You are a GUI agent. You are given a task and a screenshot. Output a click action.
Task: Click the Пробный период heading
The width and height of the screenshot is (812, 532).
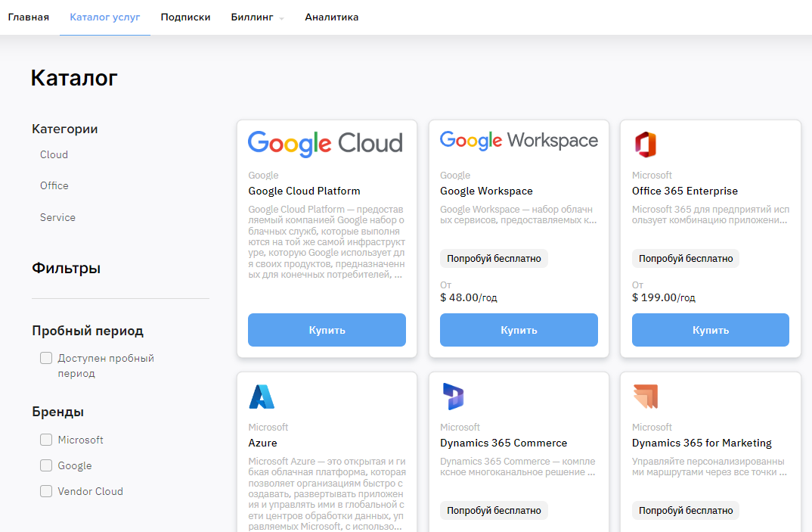pos(88,331)
